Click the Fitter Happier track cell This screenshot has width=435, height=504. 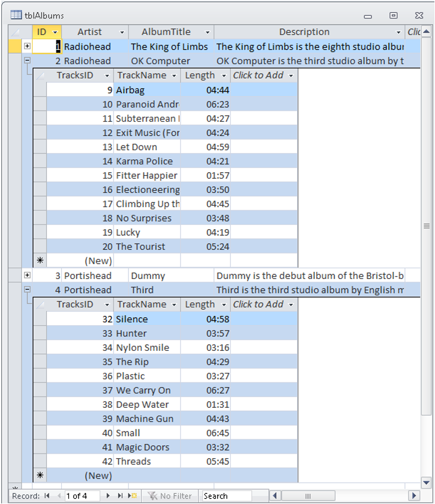point(147,175)
